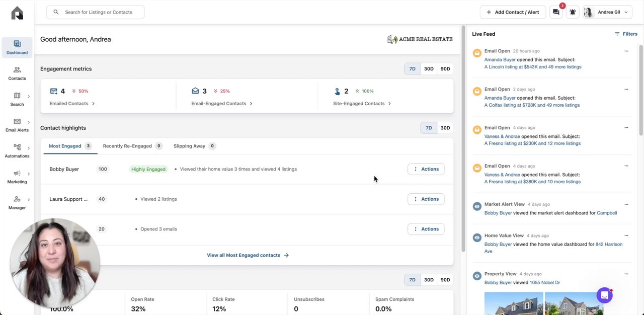Open the Andrea Gil account dropdown
The image size is (644, 315).
coord(607,12)
